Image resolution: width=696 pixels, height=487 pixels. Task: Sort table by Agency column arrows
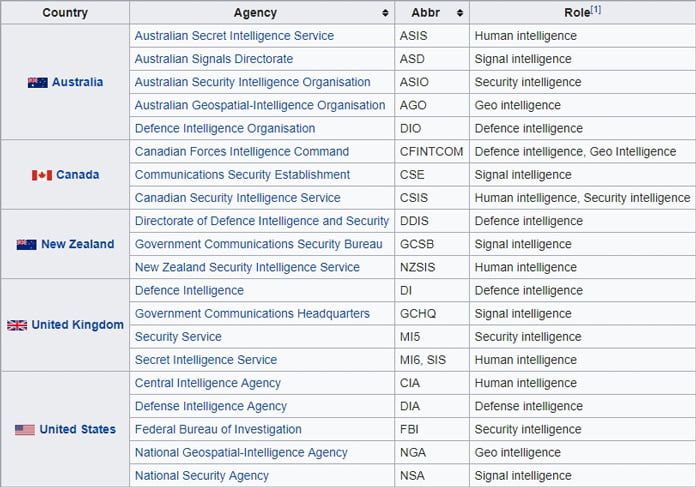385,13
